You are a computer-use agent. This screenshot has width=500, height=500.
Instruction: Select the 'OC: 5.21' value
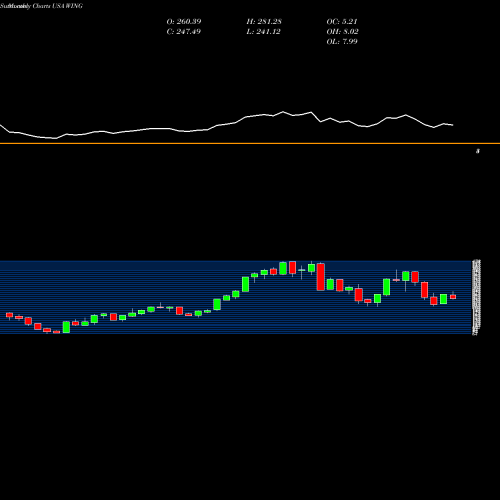342,22
